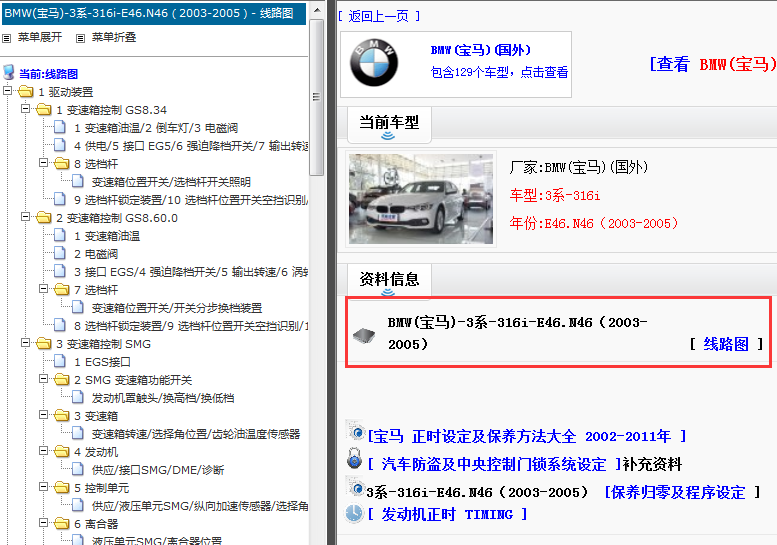The width and height of the screenshot is (777, 545).
Task: Collapse the 7 选档杆 node
Action: pyautogui.click(x=44, y=288)
